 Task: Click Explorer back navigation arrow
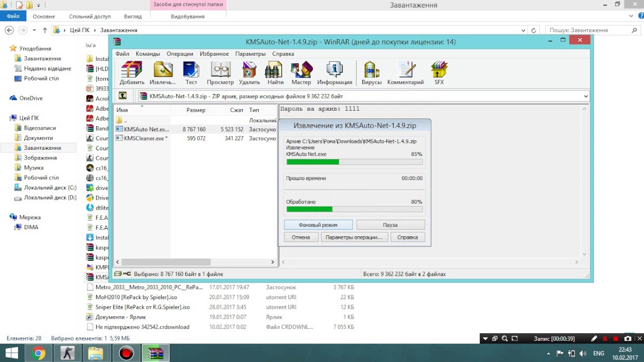click(9, 30)
